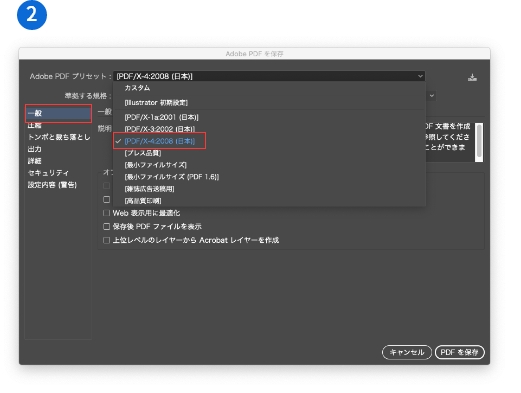Open the 詳細 settings category
The height and width of the screenshot is (393, 521).
(34, 161)
